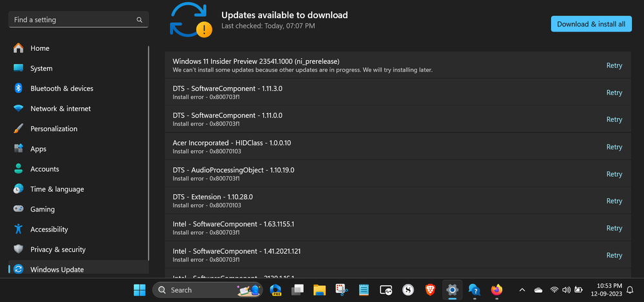Image resolution: width=644 pixels, height=302 pixels.
Task: Click the update status sync warning icon
Action: click(x=190, y=20)
